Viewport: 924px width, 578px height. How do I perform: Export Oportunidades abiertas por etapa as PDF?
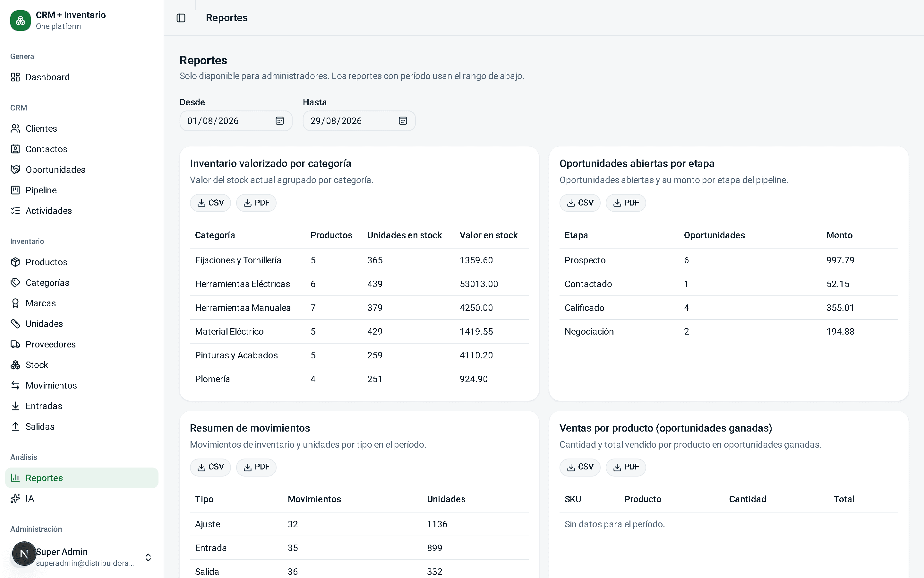626,203
